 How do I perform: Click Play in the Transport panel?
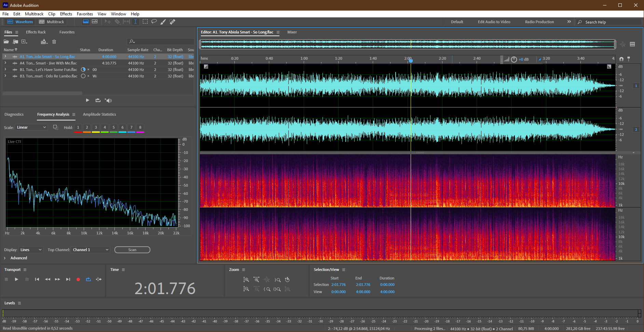(16, 279)
